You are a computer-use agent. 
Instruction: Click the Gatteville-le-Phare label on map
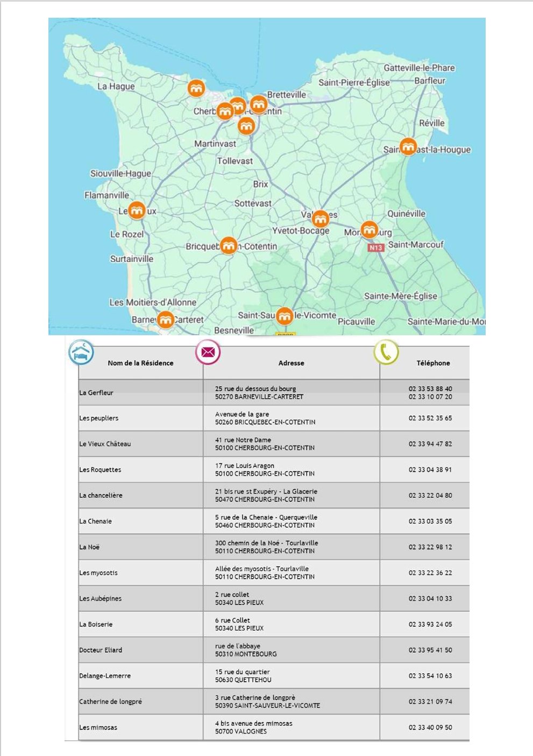pyautogui.click(x=419, y=68)
